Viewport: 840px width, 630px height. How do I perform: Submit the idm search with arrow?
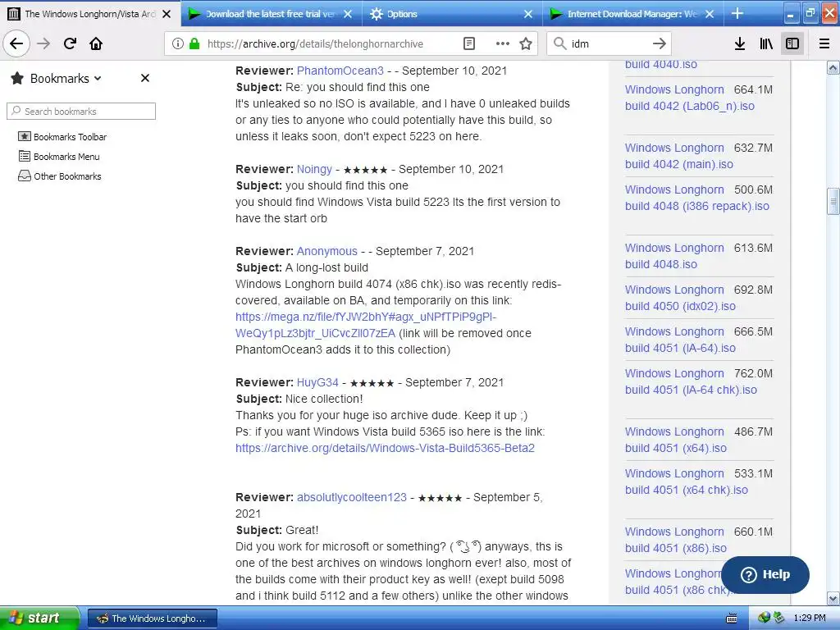[660, 43]
